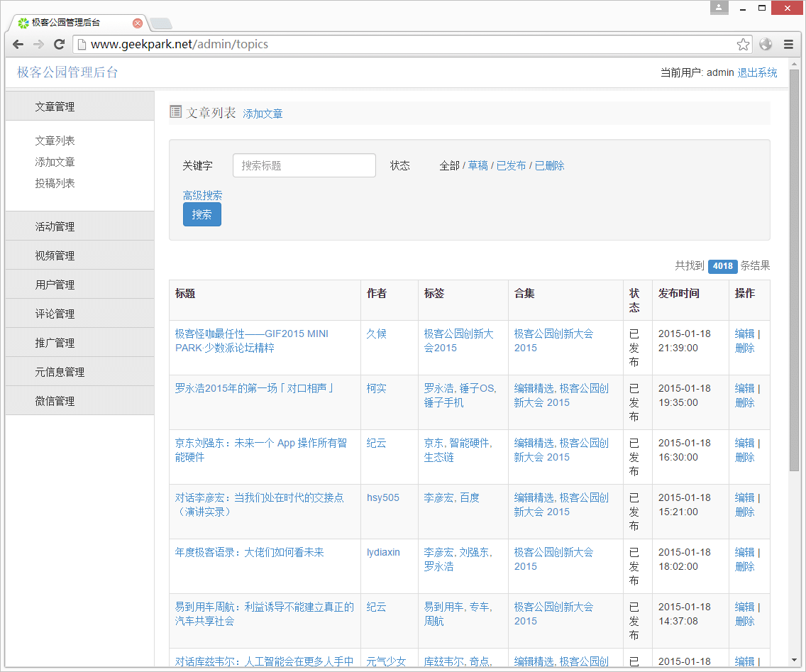Viewport: 806px width, 672px height.
Task: Expand the 微信管理 sidebar section
Action: (x=79, y=400)
